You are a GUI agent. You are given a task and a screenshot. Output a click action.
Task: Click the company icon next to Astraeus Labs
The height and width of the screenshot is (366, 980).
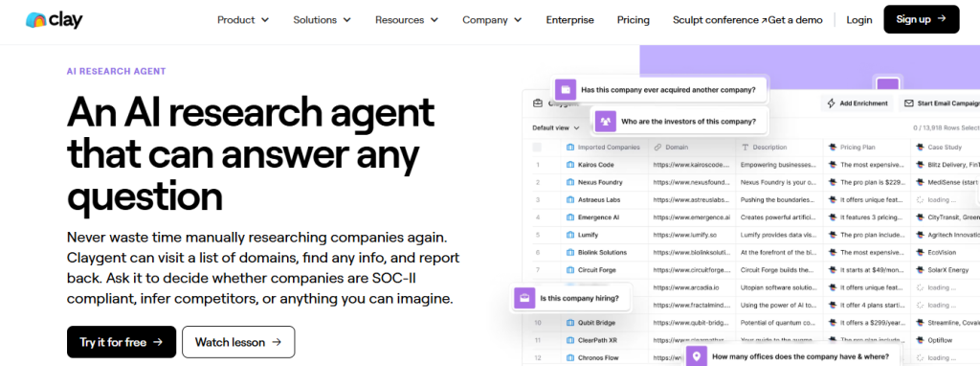click(570, 199)
